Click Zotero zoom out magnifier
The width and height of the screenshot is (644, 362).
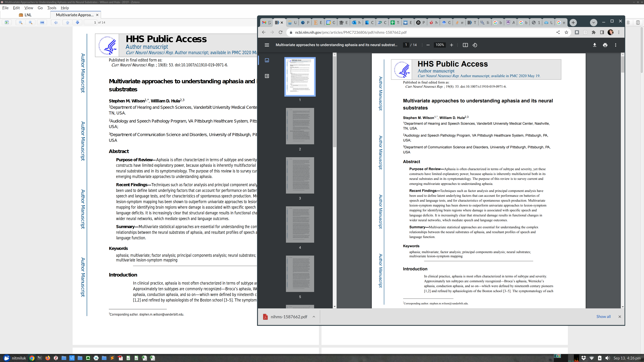(x=21, y=22)
